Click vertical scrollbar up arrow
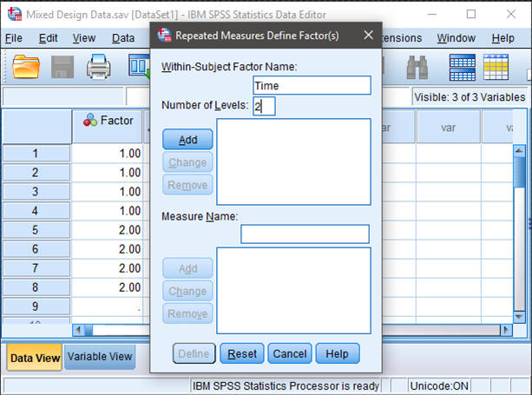 coord(520,150)
